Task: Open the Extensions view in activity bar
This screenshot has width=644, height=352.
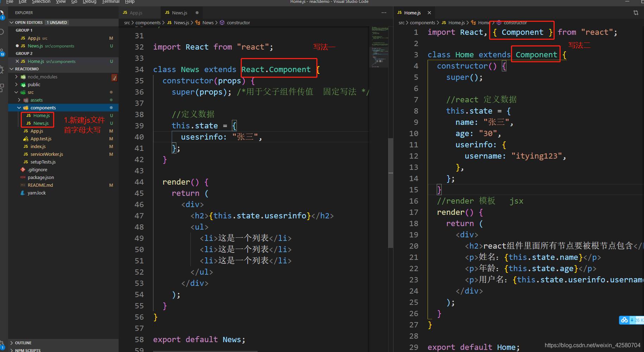Action: 2,88
